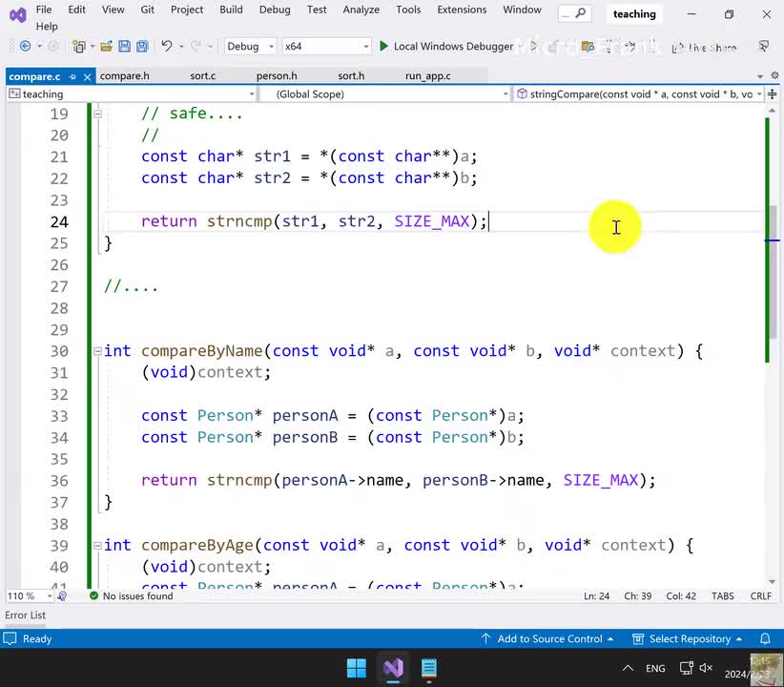Pin the compare.c tab
Image resolution: width=784 pixels, height=687 pixels.
tap(72, 76)
